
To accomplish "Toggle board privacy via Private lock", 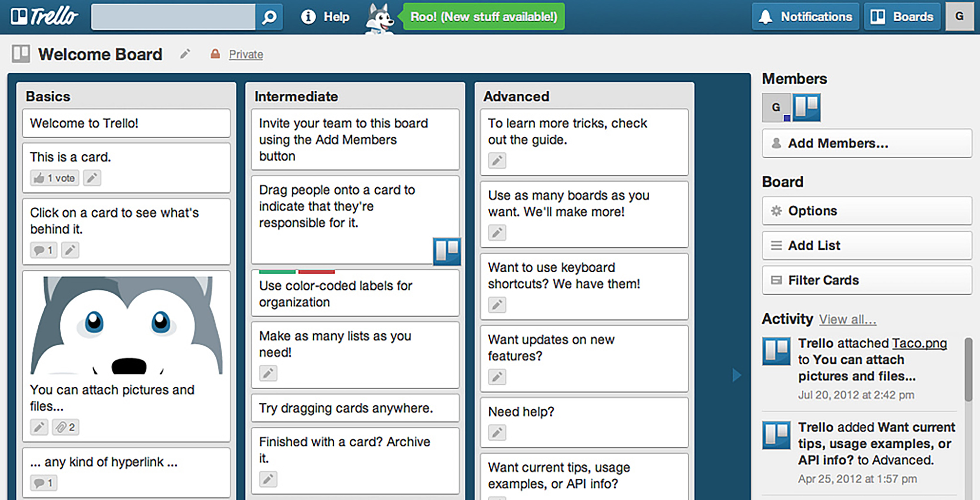I will [x=216, y=54].
